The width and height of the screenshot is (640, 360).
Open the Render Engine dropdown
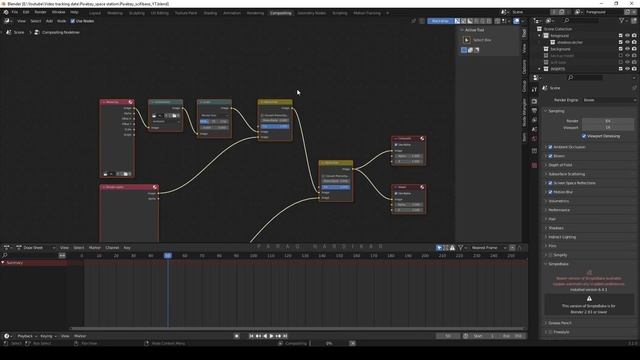click(609, 100)
